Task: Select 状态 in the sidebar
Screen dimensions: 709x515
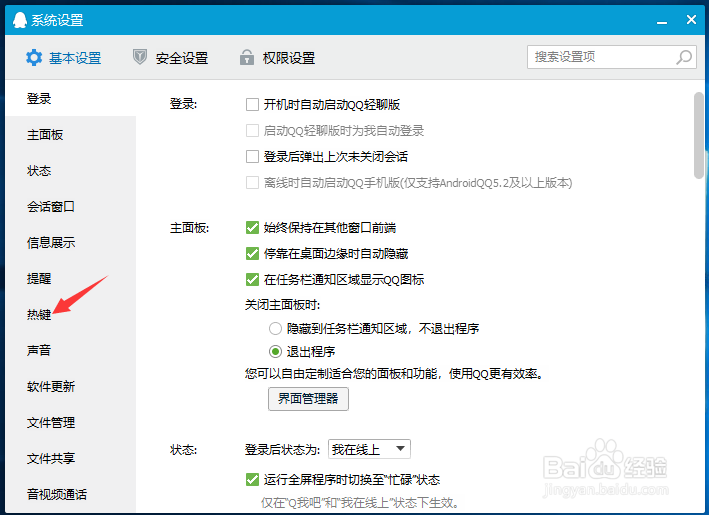Action: (x=71, y=171)
